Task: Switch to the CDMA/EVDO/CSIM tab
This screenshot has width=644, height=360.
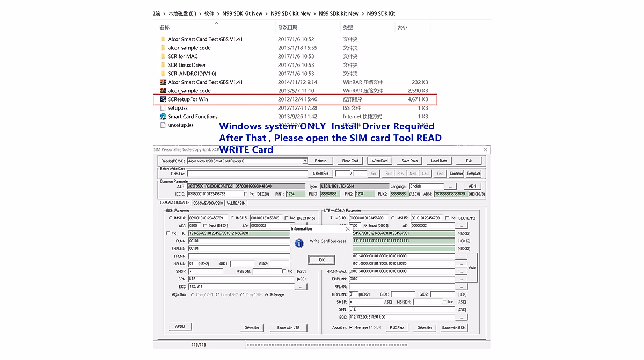Action: [x=208, y=202]
